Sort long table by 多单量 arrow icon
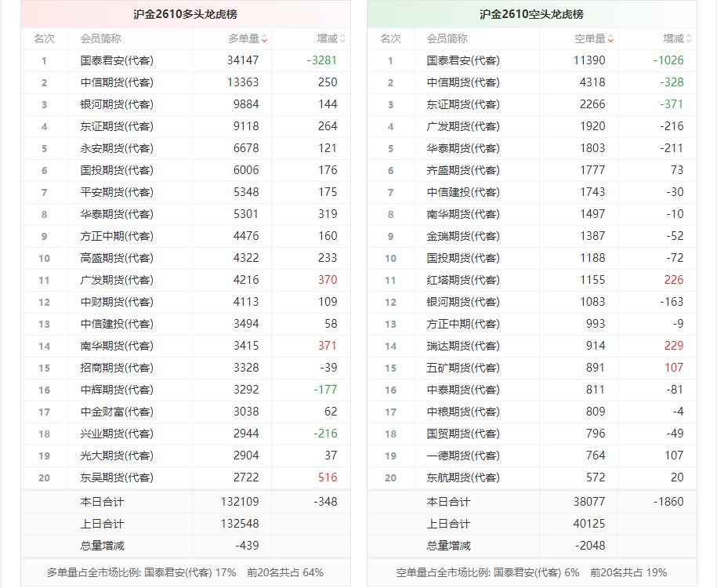 [264, 39]
